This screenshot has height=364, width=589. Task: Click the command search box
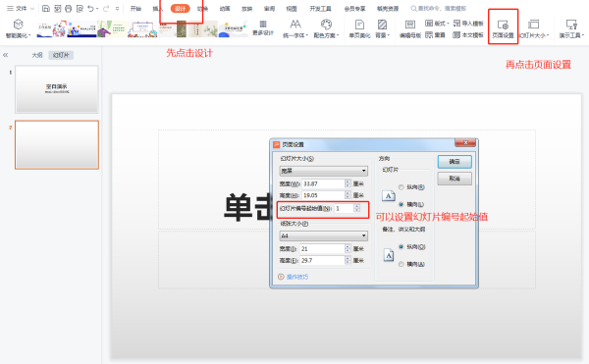point(439,8)
